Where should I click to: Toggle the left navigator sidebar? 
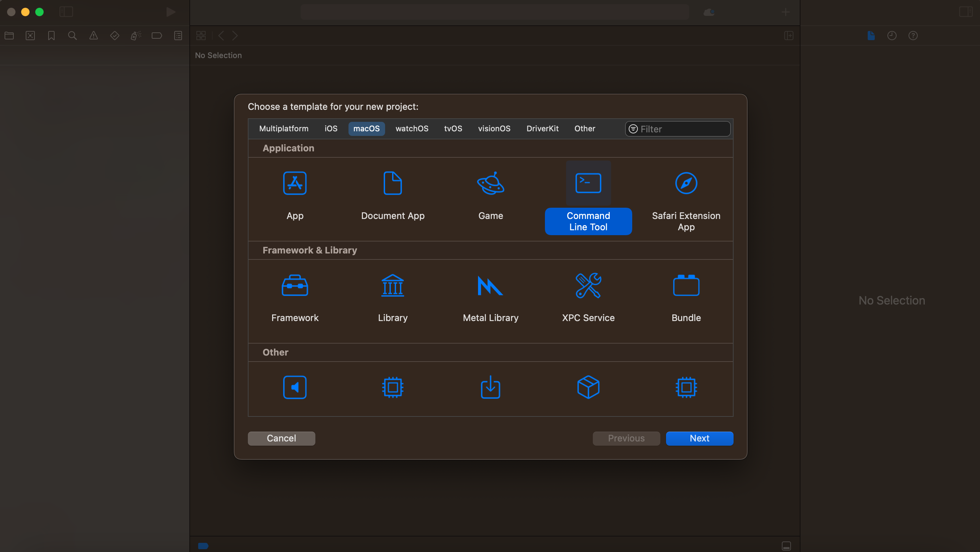click(x=66, y=12)
